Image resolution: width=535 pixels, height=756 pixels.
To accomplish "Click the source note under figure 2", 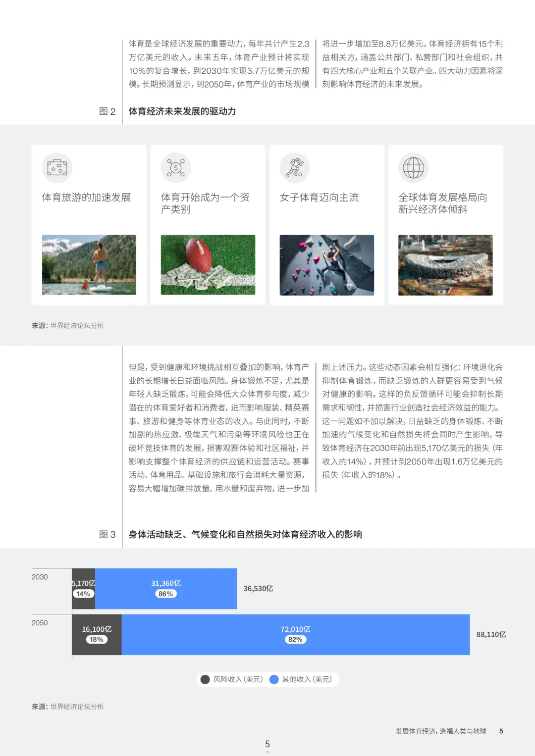I will point(68,326).
